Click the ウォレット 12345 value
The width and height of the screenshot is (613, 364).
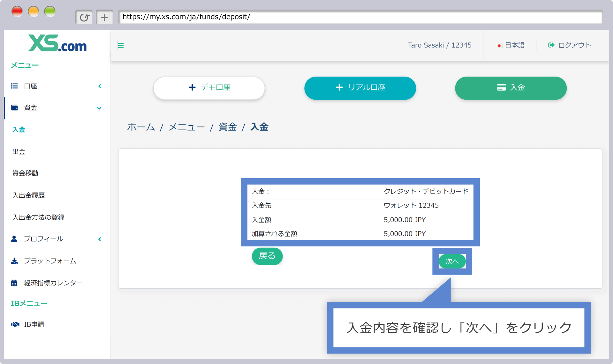411,205
